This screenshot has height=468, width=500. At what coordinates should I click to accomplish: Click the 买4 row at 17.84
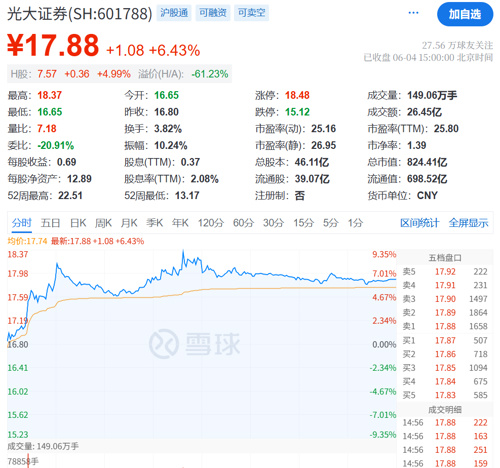pos(445,381)
